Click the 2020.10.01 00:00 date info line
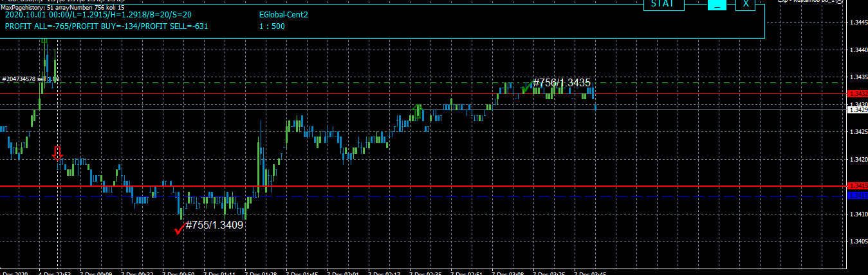 [98, 14]
